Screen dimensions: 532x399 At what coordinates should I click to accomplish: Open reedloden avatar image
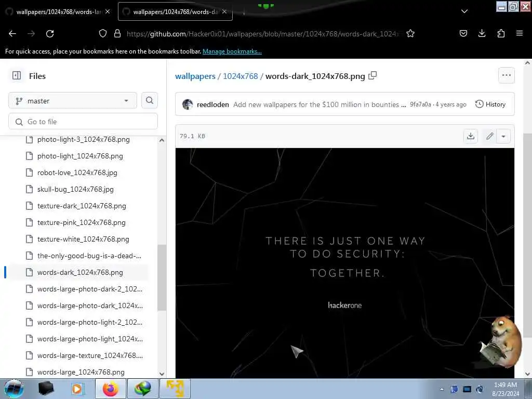point(188,104)
